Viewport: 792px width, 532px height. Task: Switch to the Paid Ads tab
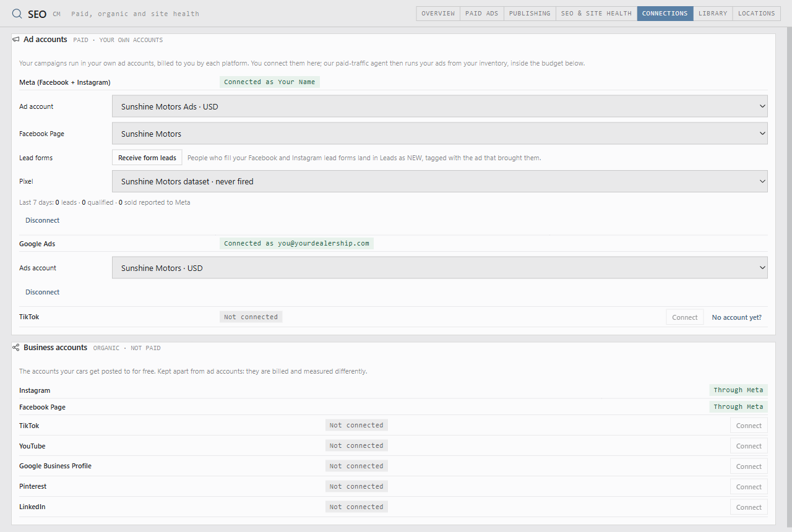click(482, 14)
